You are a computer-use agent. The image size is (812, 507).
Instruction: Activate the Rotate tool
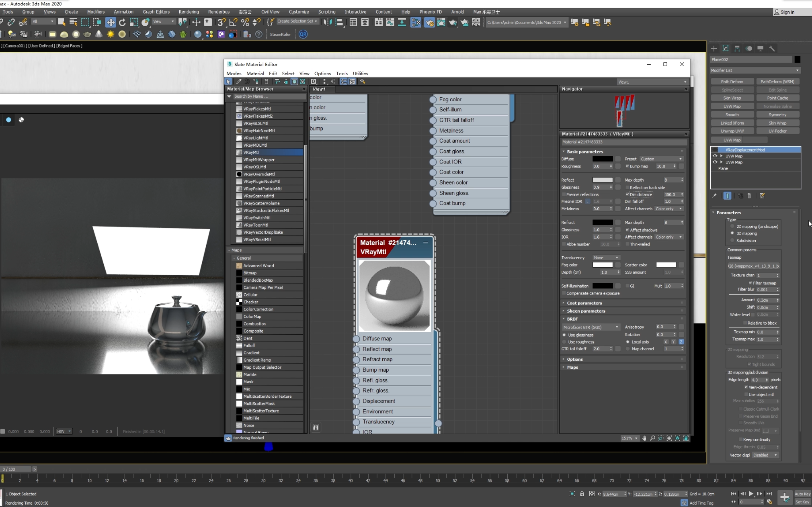pos(122,22)
